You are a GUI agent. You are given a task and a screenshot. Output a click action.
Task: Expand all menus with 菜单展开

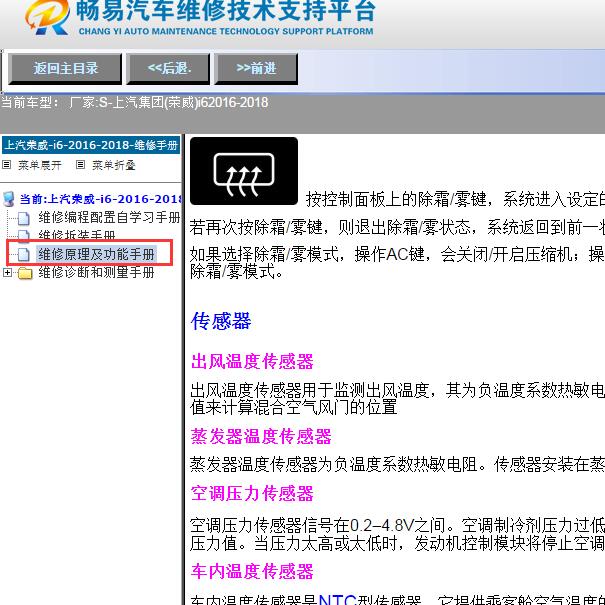39,165
